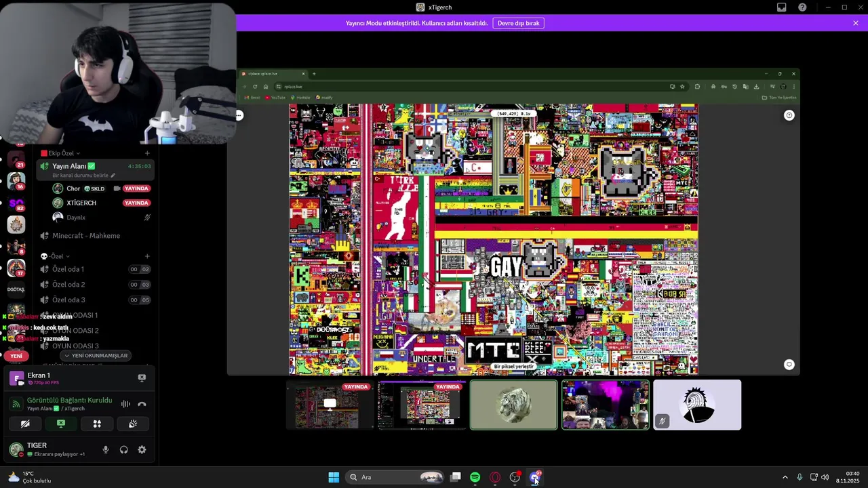Open 'Tüm Yer İşaretleri' bookmarks folder
The image size is (868, 488).
tap(779, 98)
